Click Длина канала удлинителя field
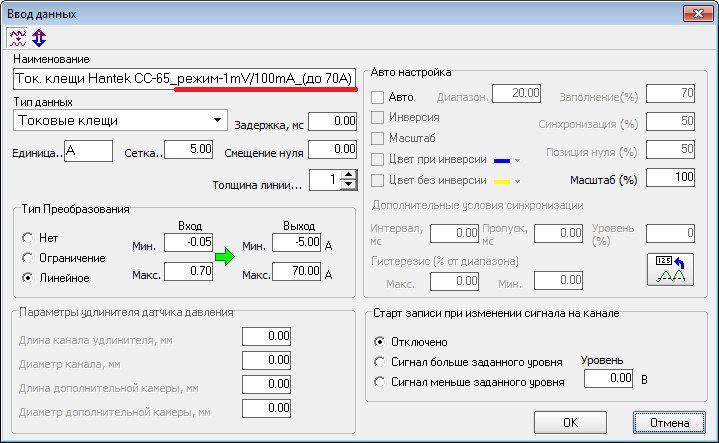719x443 pixels. click(266, 337)
